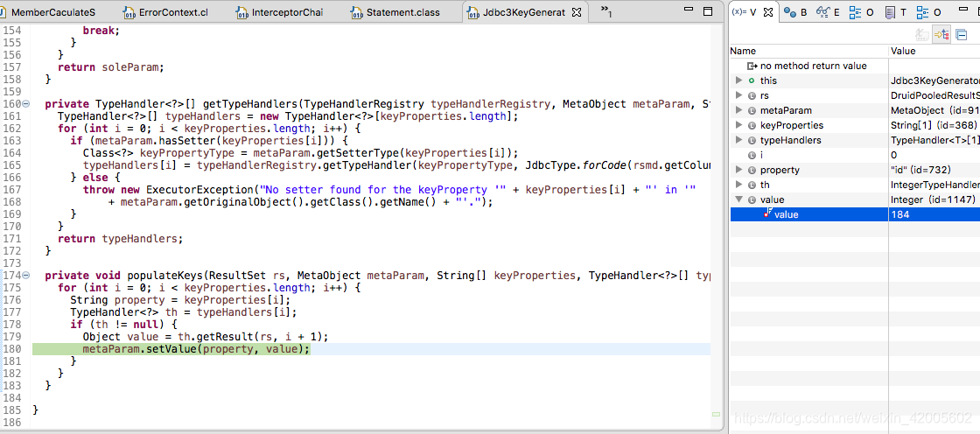Select the 'no method return value' row
Image resolution: width=980 pixels, height=434 pixels.
(x=854, y=66)
